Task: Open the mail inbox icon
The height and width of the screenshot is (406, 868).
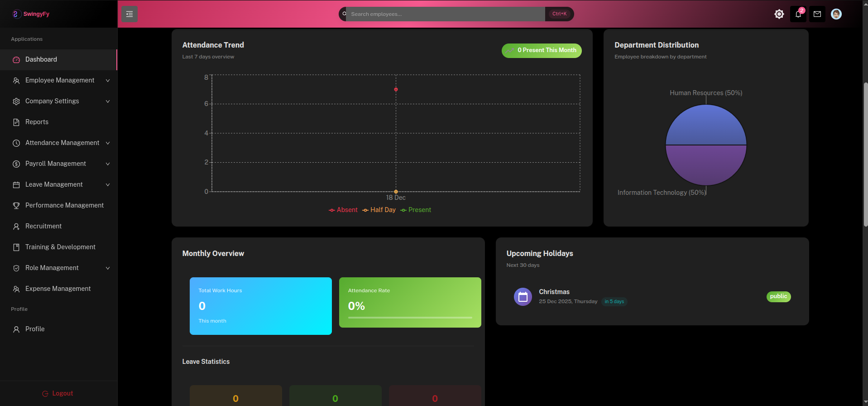Action: coord(817,14)
